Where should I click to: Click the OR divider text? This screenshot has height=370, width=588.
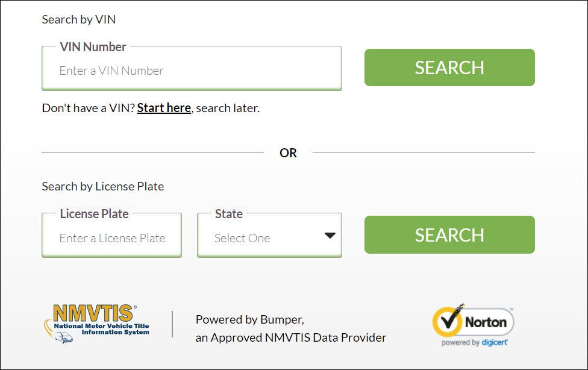pos(288,153)
